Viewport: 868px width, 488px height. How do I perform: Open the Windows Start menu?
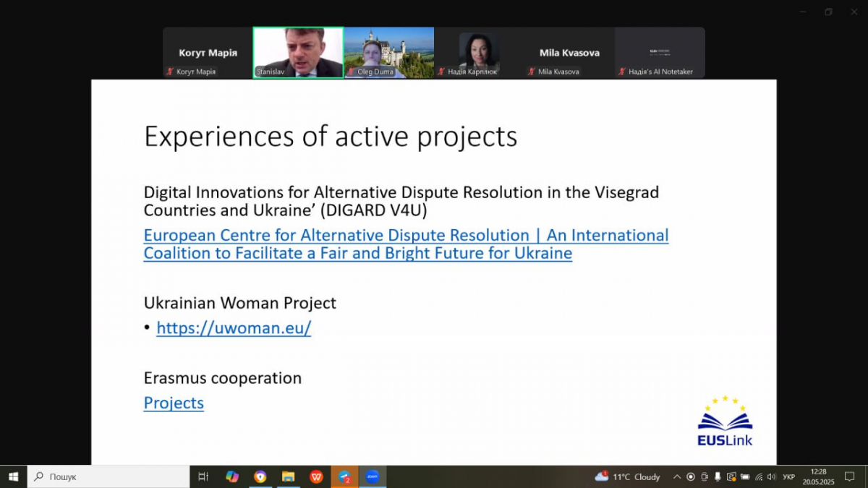coord(13,477)
